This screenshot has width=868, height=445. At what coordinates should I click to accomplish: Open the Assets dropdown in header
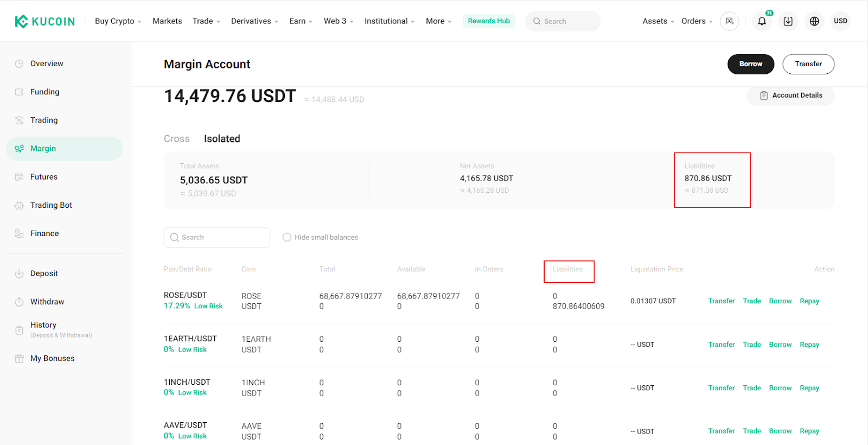[658, 21]
